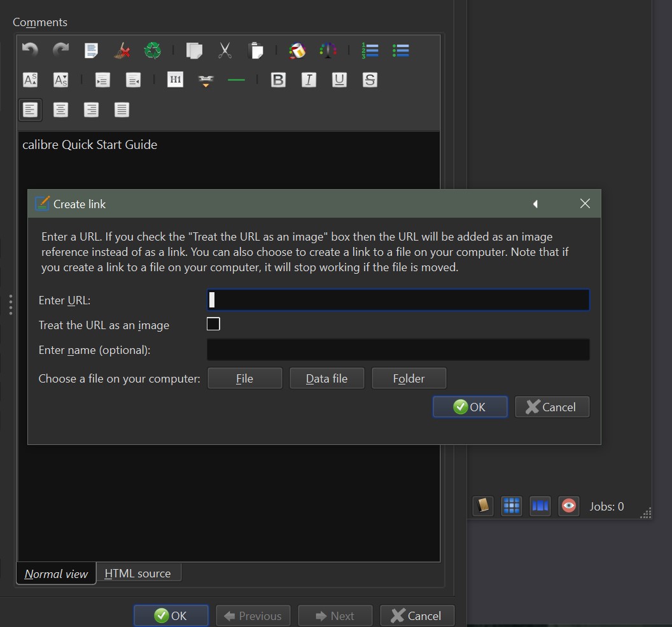The image size is (672, 627).
Task: Open the Jobs: 0 status indicator
Action: pyautogui.click(x=606, y=507)
